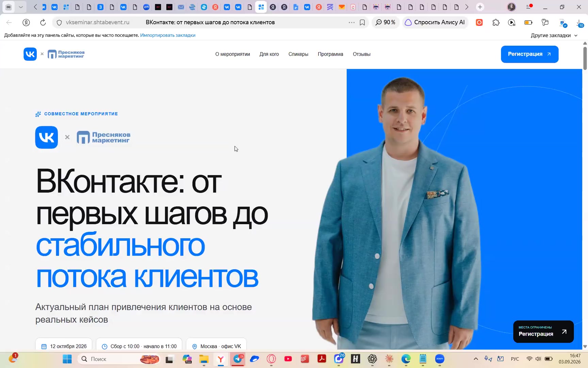
Task: Click the media play control icon in toolbar
Action: 511,22
